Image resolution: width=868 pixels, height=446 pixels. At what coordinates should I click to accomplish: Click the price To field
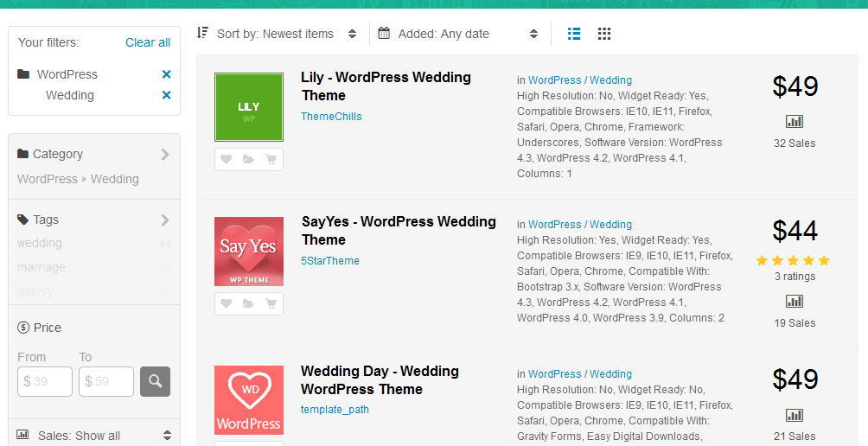click(106, 381)
